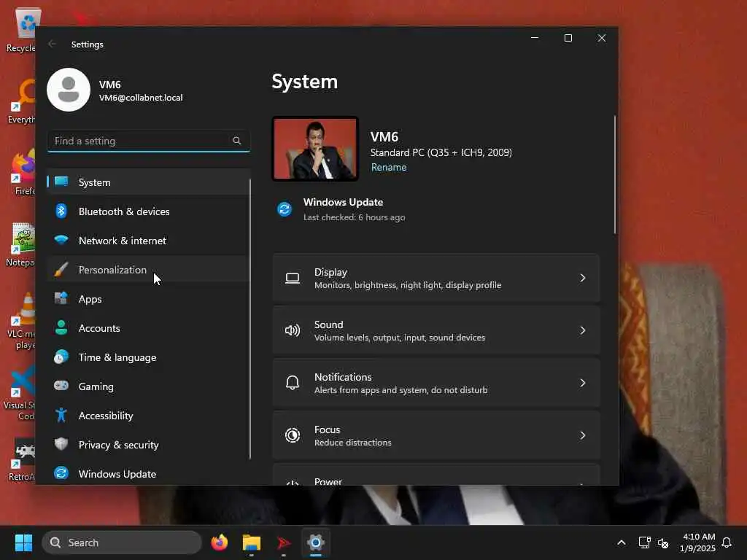The image size is (747, 560).
Task: Expand the Notifications row chevron
Action: click(x=583, y=383)
